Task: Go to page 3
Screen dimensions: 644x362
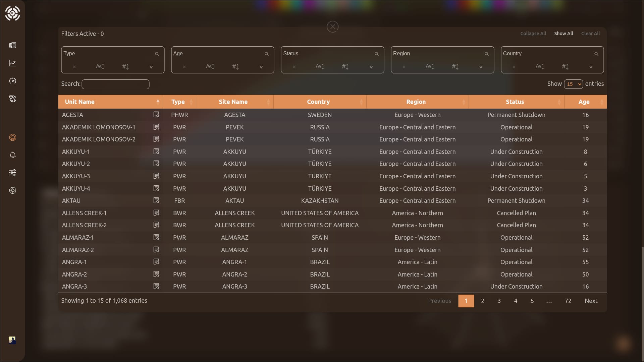Action: click(499, 301)
